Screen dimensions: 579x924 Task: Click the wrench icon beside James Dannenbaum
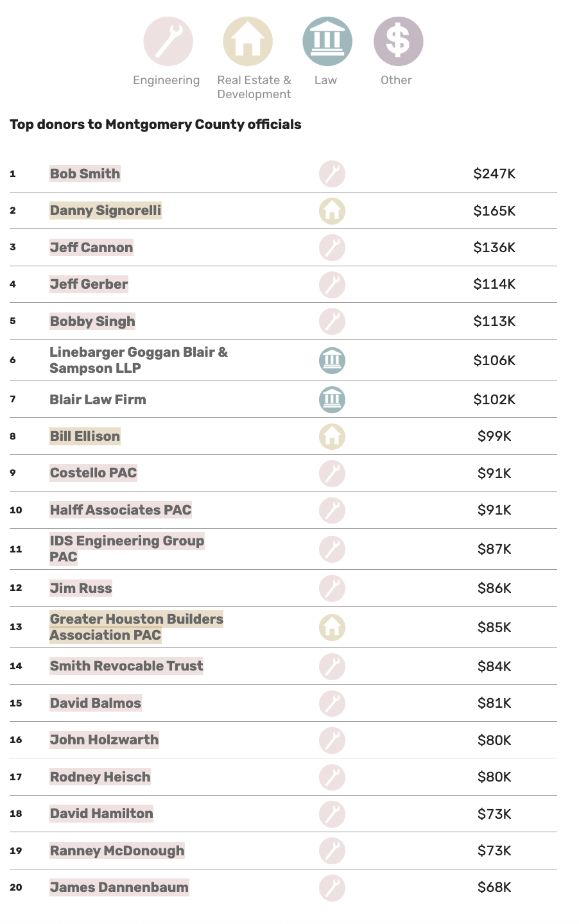coord(332,888)
